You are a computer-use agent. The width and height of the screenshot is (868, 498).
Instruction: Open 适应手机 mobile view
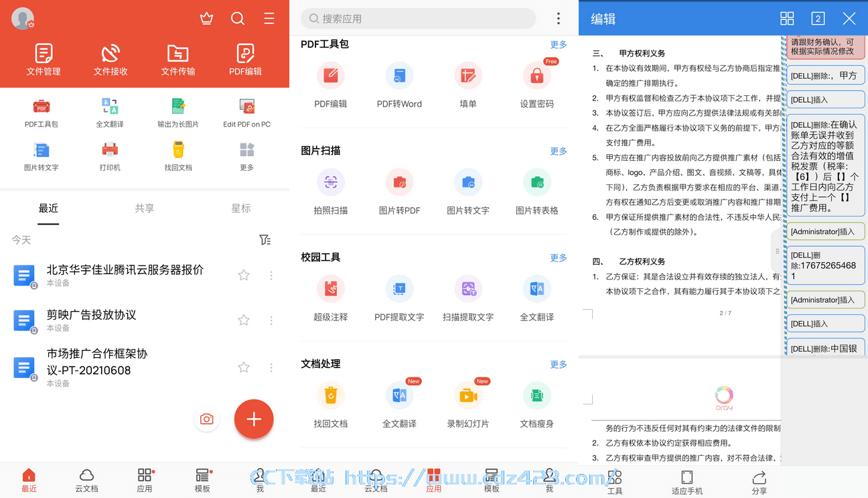[x=687, y=482]
